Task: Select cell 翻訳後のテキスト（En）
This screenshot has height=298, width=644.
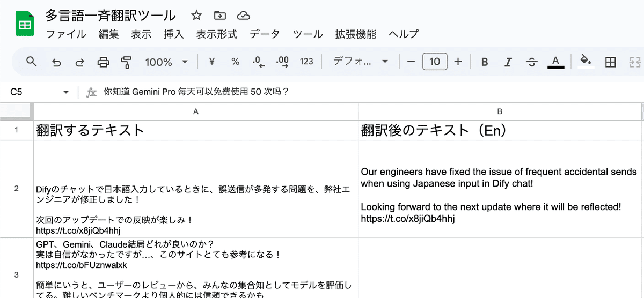Action: 500,130
